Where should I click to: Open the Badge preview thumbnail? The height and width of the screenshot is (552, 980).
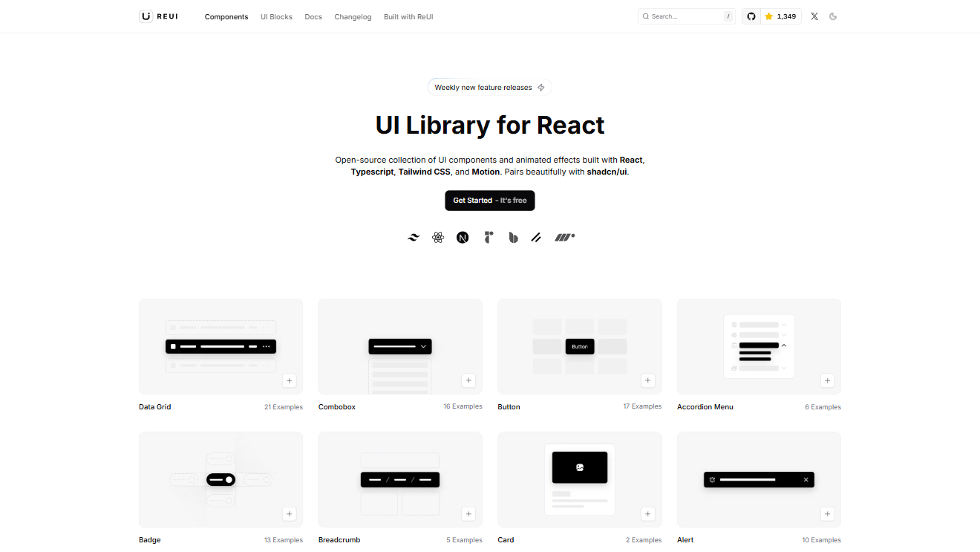(220, 479)
